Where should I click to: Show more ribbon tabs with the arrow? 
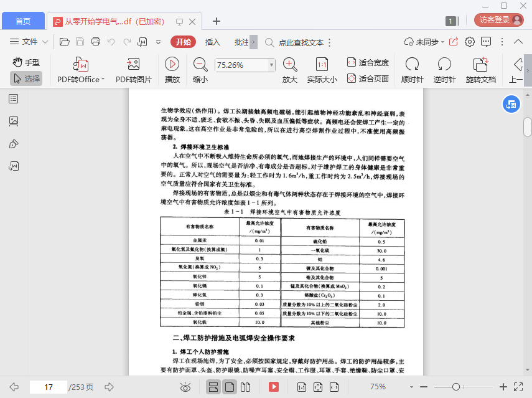[x=253, y=42]
